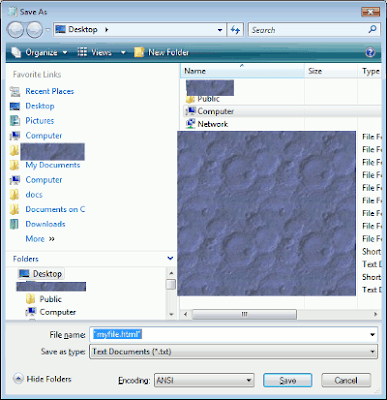This screenshot has height=400, width=387.
Task: Click Hide Folders toggle
Action: [x=42, y=379]
